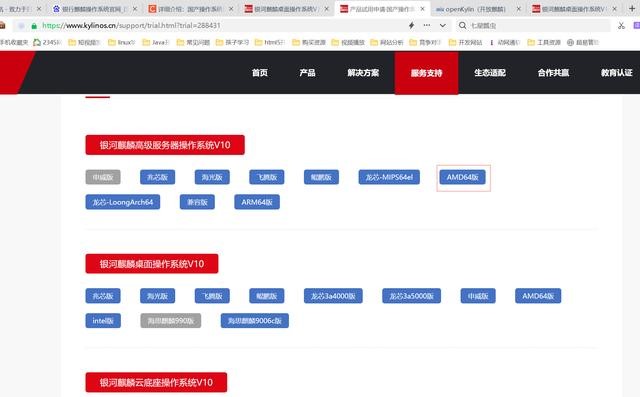Choose server 兆芯版 button

[158, 177]
